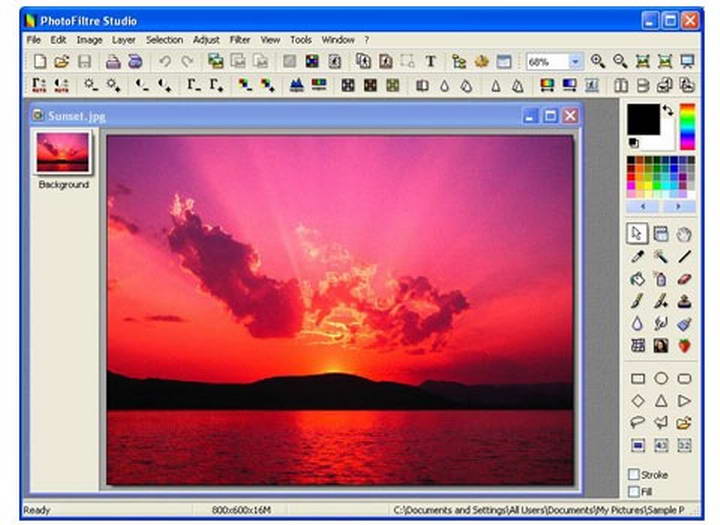Choose the Ellipse selection shape
The image size is (720, 525).
coord(661,379)
